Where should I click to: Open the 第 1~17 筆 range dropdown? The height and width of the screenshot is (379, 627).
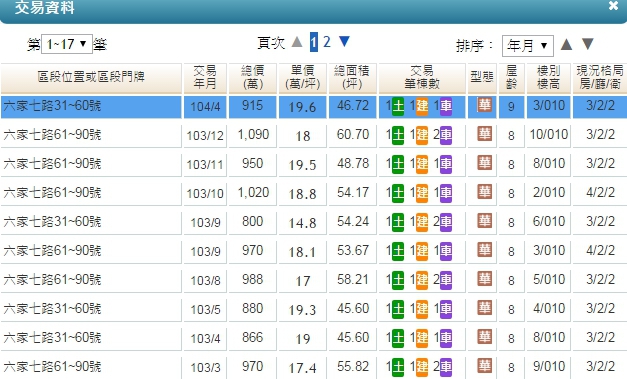[67, 44]
